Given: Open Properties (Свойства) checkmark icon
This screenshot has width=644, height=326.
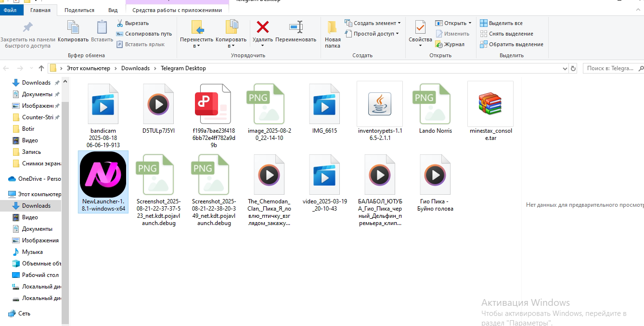Looking at the screenshot, I should (x=420, y=27).
